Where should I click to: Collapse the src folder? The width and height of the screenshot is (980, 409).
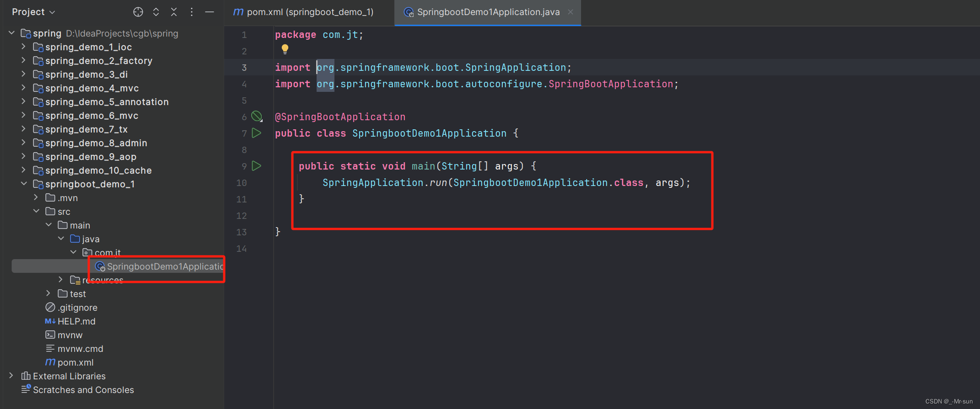point(36,211)
